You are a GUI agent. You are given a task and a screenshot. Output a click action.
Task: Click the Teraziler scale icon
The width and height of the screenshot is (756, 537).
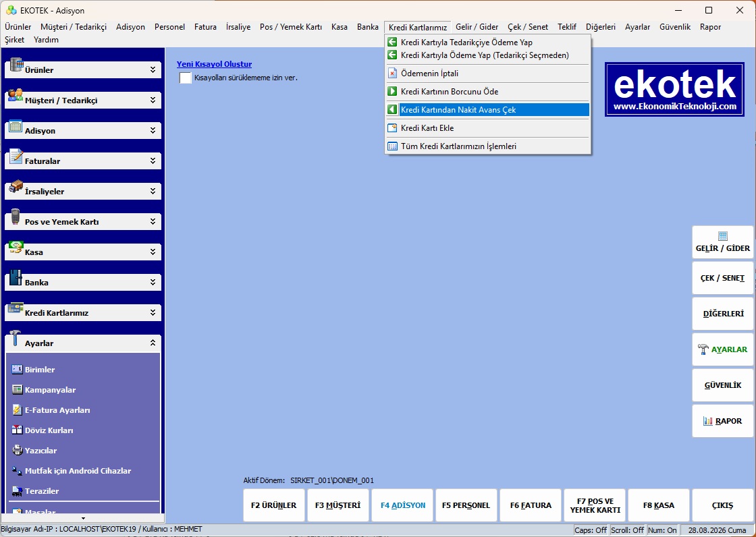[17, 491]
